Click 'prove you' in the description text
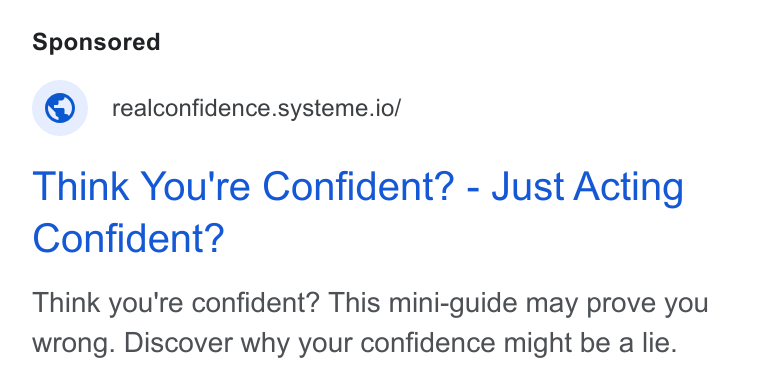The height and width of the screenshot is (386, 760). pyautogui.click(x=648, y=305)
